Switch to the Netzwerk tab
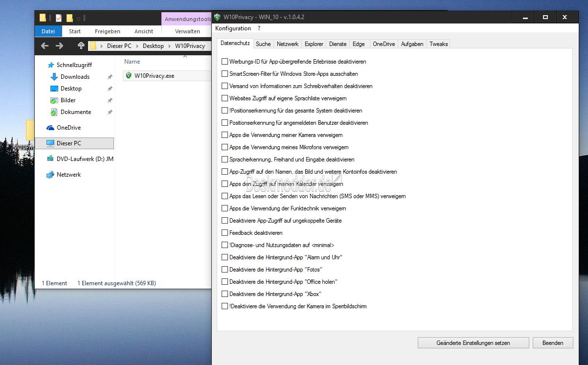Image resolution: width=588 pixels, height=365 pixels. point(288,44)
